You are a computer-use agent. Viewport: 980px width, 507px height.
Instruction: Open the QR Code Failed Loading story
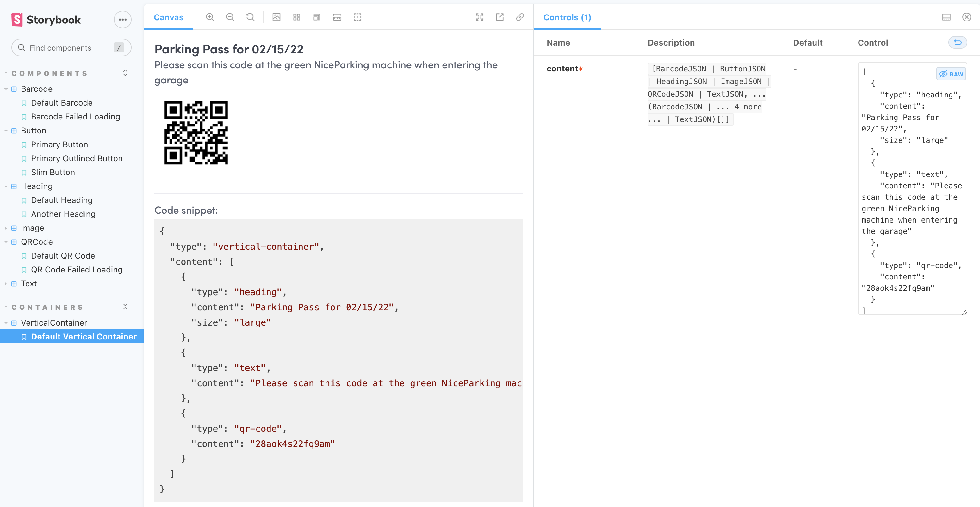[77, 270]
